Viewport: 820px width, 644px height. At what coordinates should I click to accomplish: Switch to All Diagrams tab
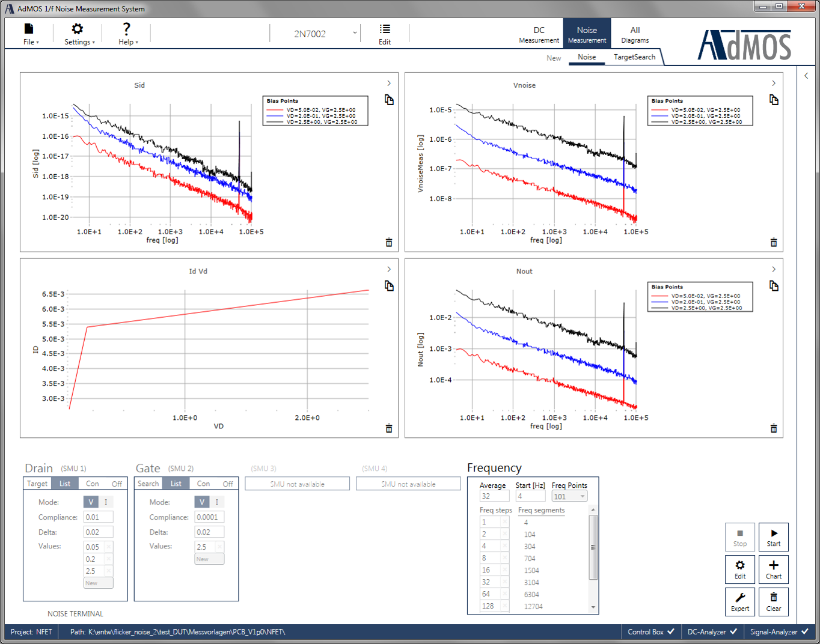point(635,34)
